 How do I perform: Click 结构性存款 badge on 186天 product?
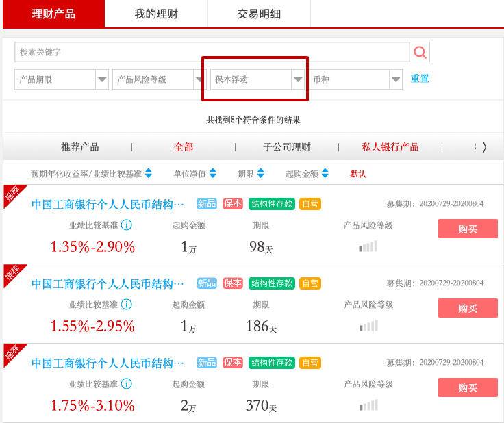[x=272, y=283]
